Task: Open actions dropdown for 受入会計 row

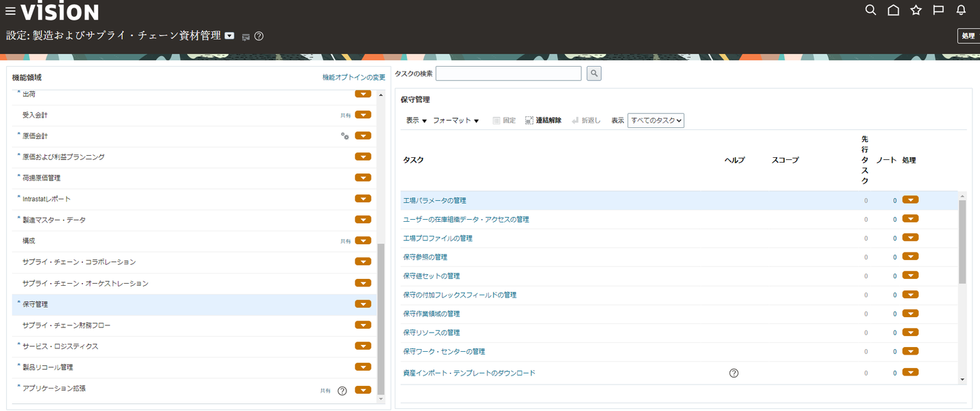Action: click(363, 115)
